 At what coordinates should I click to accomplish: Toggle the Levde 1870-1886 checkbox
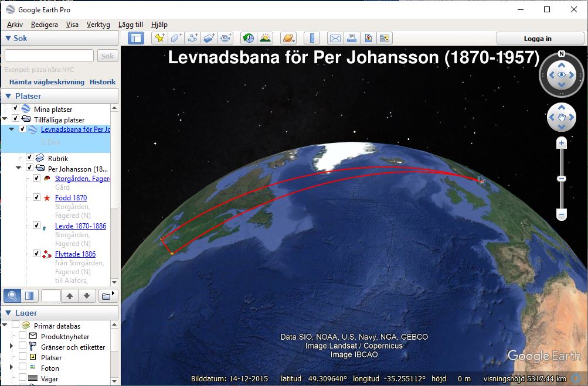pyautogui.click(x=37, y=226)
